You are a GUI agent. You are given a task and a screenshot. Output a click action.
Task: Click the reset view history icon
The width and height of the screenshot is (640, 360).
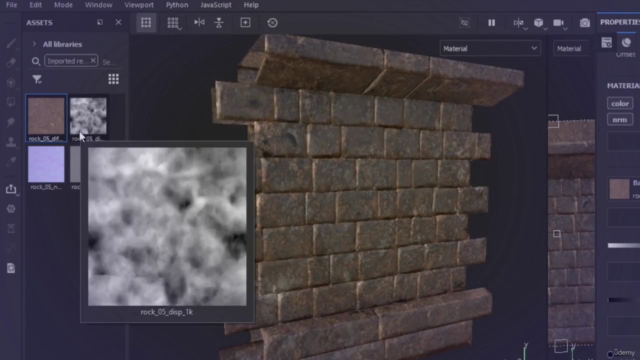[272, 22]
